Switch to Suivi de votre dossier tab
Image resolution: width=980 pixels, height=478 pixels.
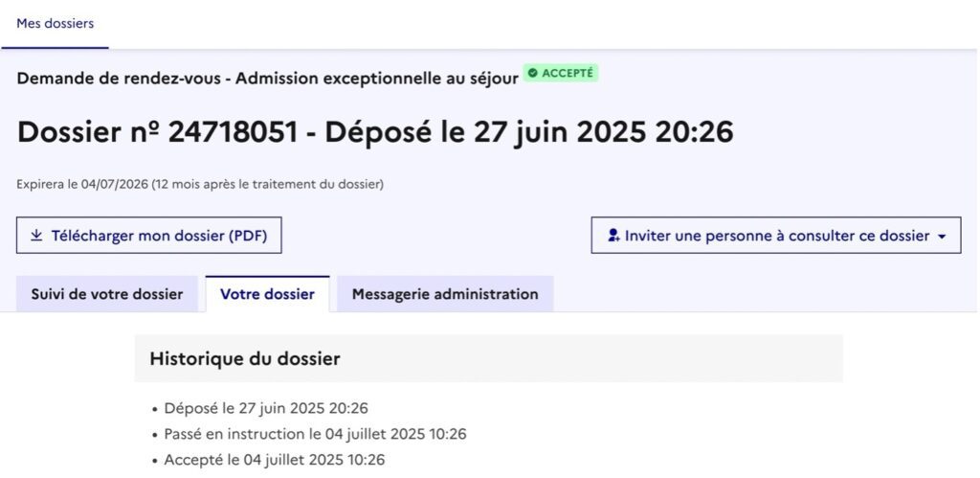(x=107, y=294)
